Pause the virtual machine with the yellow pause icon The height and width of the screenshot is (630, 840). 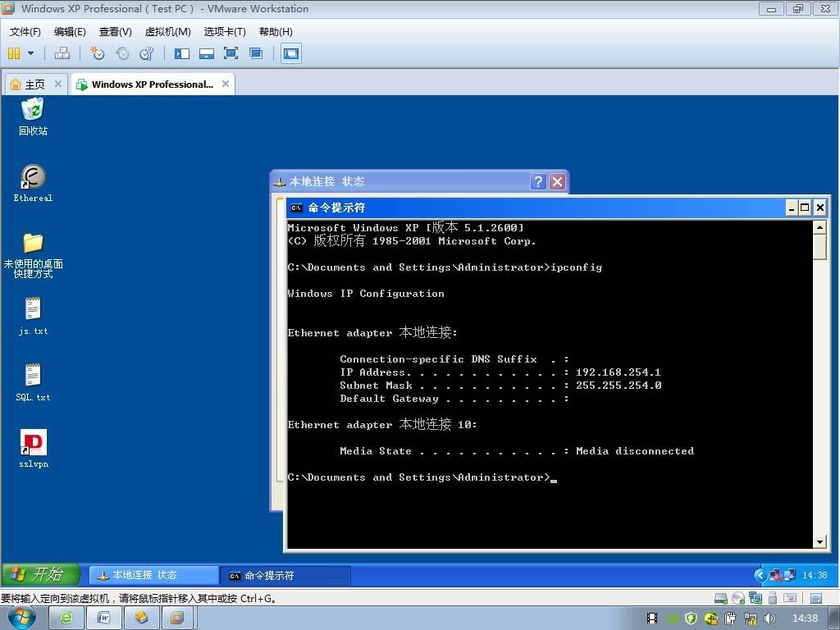(14, 53)
